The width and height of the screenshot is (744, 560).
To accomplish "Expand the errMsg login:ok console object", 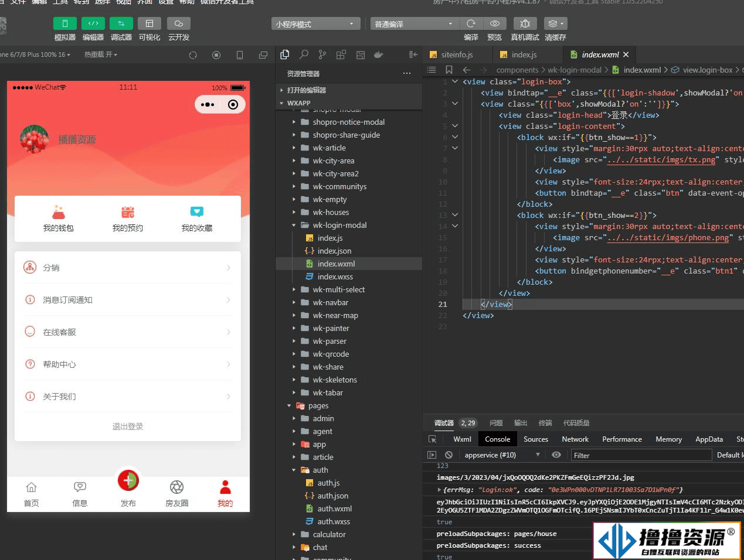I will click(x=439, y=490).
